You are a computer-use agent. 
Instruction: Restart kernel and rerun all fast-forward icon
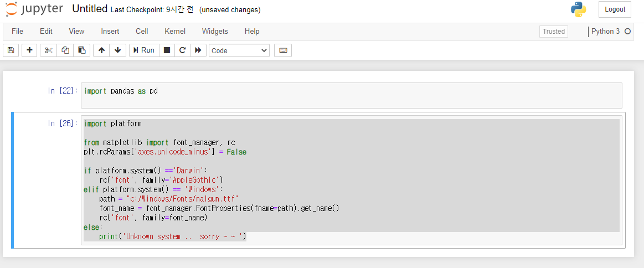(x=198, y=50)
